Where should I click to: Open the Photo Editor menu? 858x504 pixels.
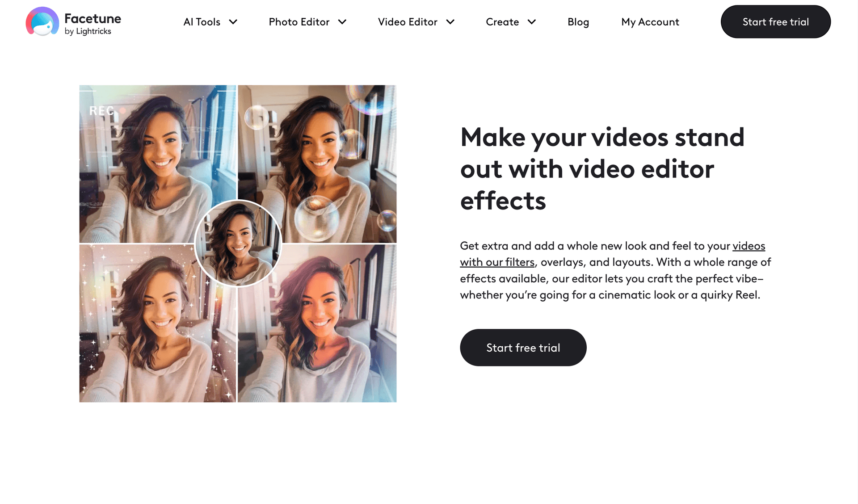coord(299,22)
